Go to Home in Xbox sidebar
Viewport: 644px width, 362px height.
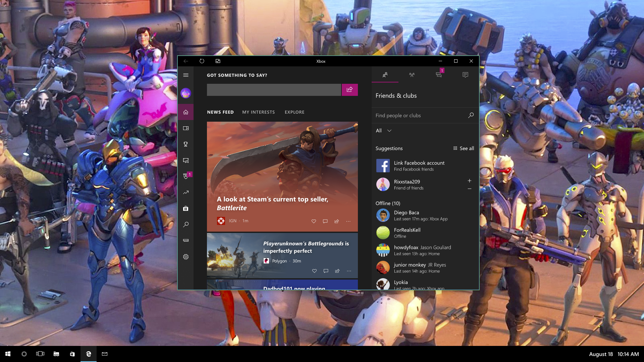point(186,112)
